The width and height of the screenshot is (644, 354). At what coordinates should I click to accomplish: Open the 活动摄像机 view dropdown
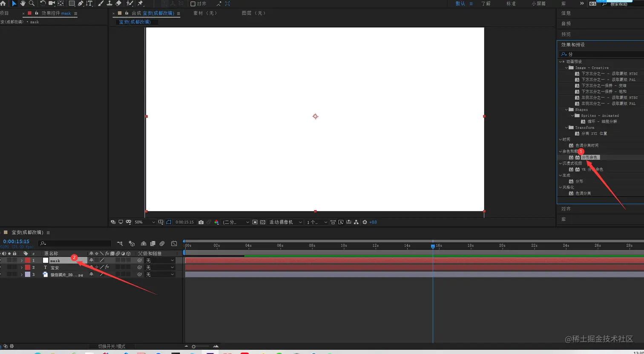click(x=285, y=222)
